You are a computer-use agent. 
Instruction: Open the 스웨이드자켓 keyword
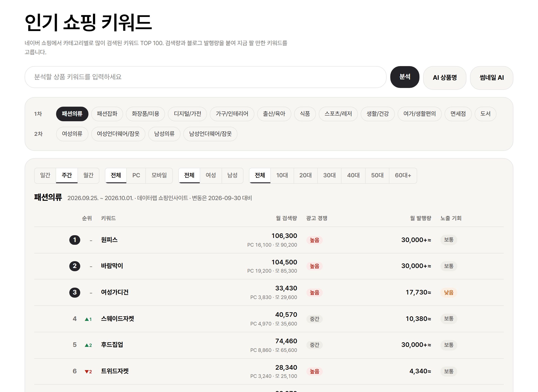tap(117, 318)
